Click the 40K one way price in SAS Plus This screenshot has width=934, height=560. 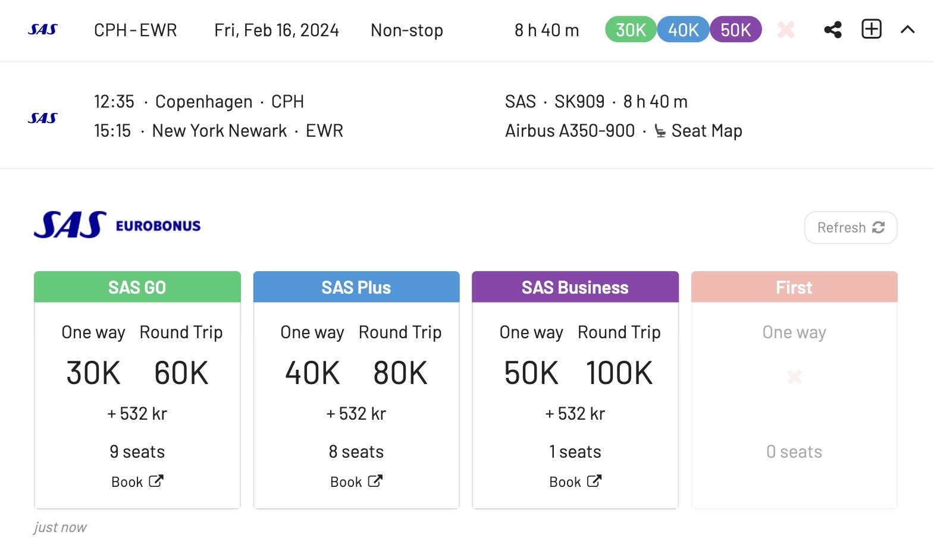click(x=312, y=373)
